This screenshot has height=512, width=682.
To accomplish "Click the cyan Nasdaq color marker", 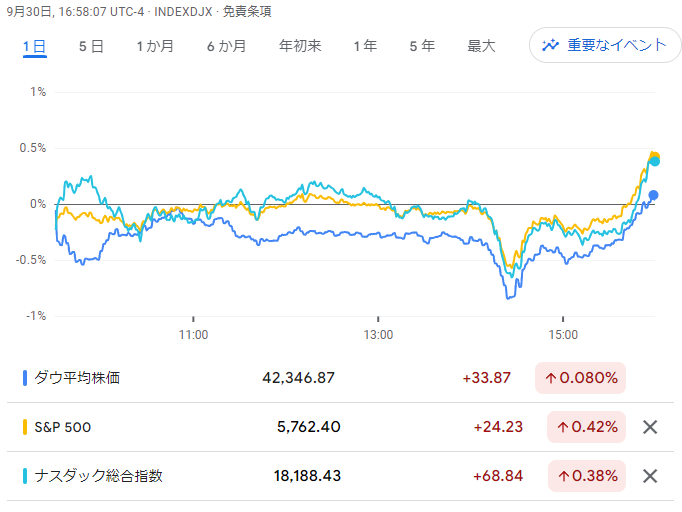I will (x=25, y=476).
